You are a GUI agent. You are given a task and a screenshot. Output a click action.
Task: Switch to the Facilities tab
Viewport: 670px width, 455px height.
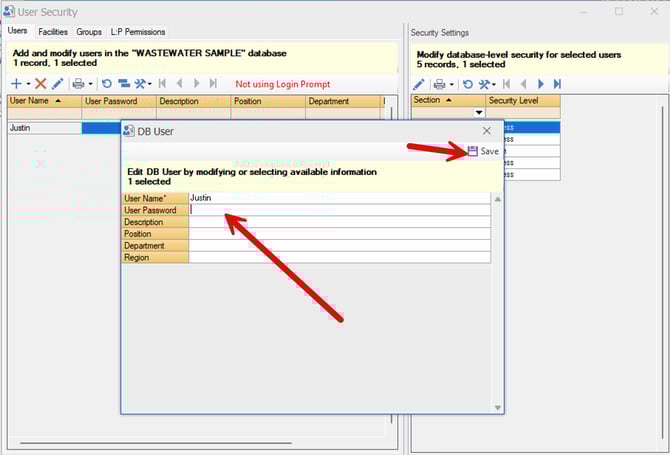pyautogui.click(x=53, y=32)
